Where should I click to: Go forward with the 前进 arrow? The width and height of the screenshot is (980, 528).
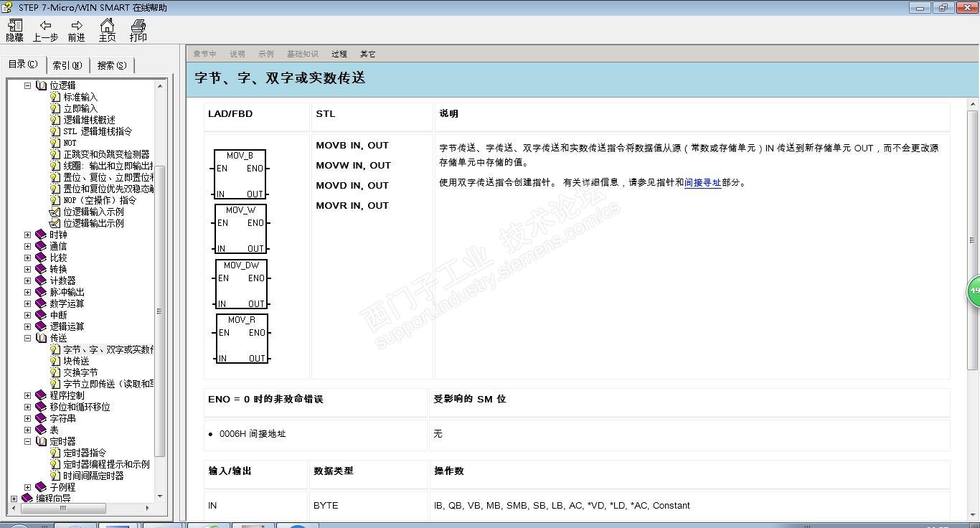(76, 31)
